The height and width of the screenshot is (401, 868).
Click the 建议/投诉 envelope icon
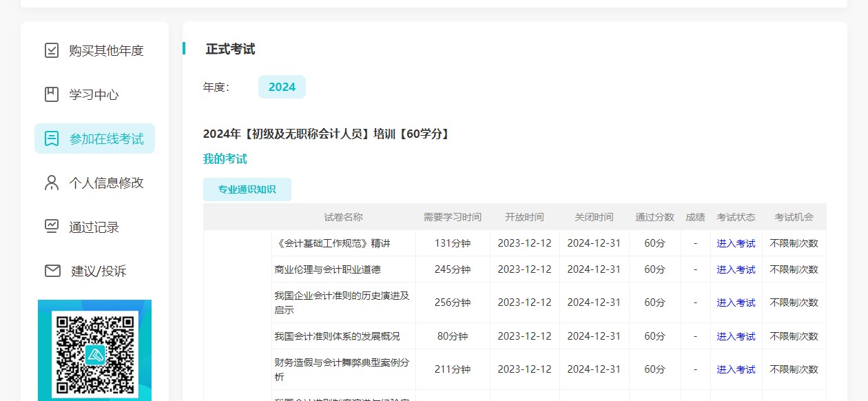click(x=52, y=271)
